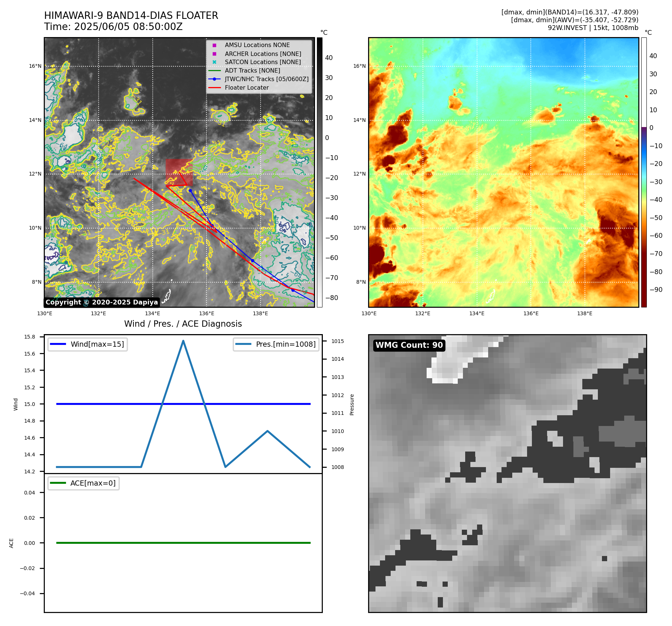Click the -80 tick on the grayscale colorbar
Screen dimensions: 672x626
[x=331, y=298]
